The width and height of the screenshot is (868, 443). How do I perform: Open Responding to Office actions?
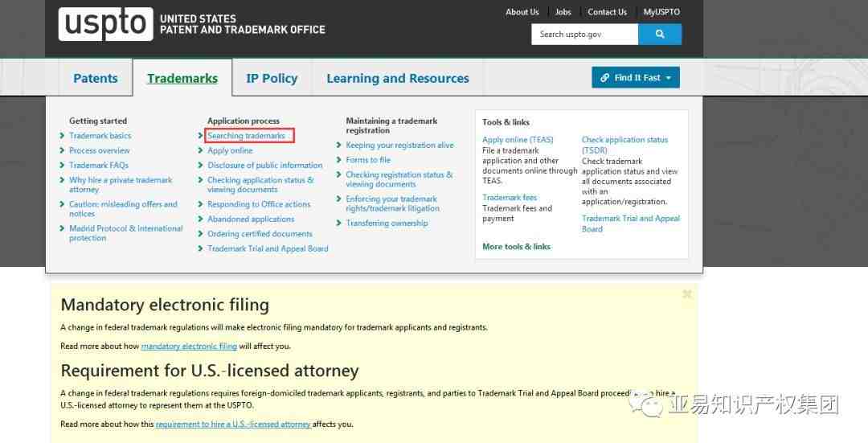[x=259, y=204]
